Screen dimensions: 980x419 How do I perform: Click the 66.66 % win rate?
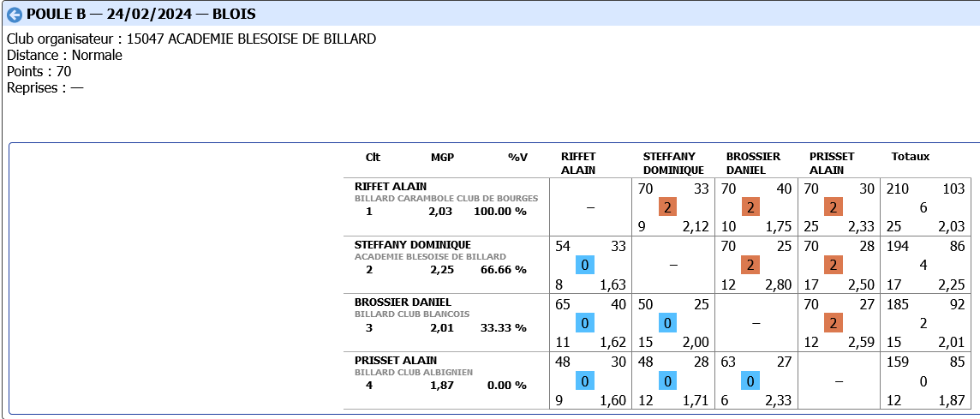[x=503, y=270]
